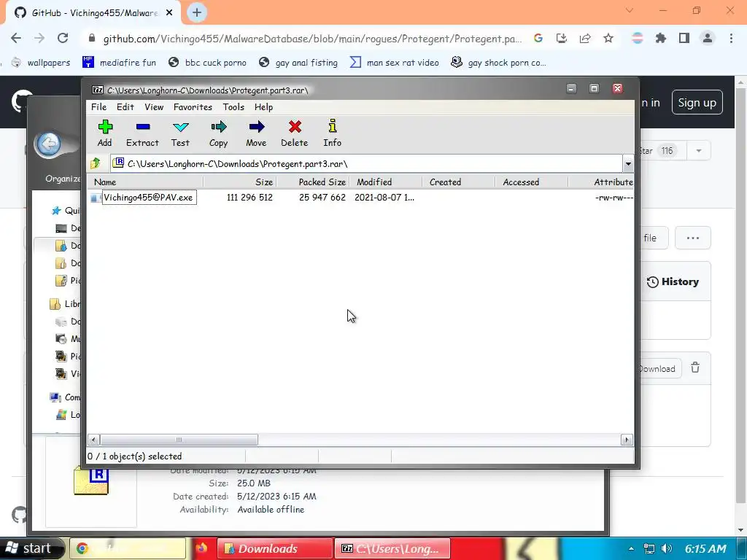Image resolution: width=747 pixels, height=560 pixels.
Task: Sort by Packed Size column
Action: click(313, 182)
